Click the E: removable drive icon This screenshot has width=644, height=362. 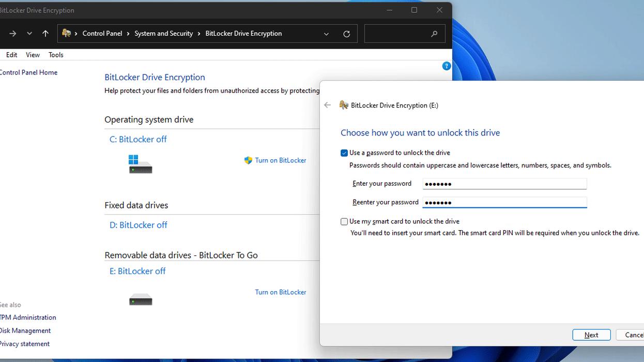coord(140,299)
